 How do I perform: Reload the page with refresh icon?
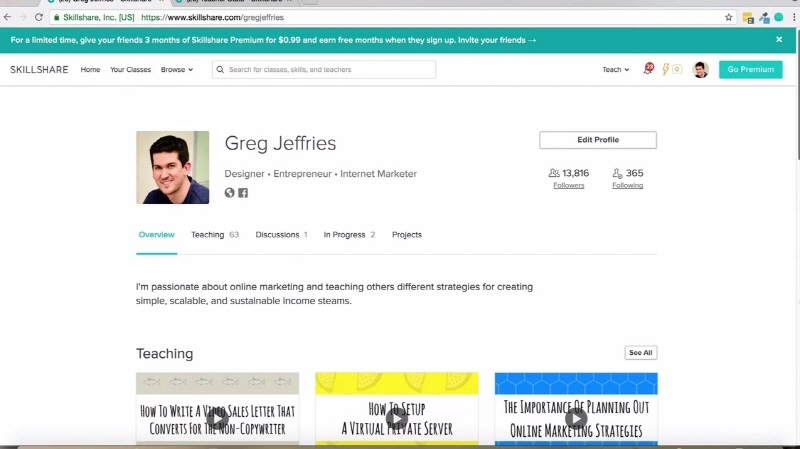point(39,17)
